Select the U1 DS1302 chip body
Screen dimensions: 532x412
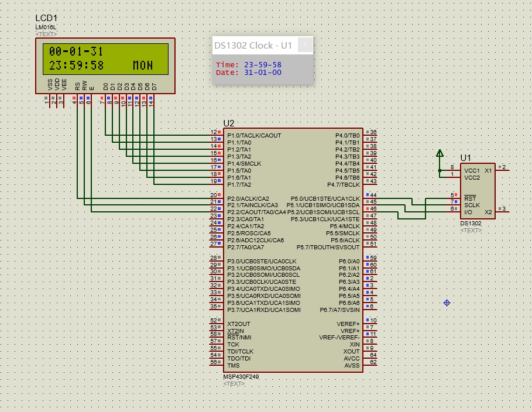click(x=478, y=190)
